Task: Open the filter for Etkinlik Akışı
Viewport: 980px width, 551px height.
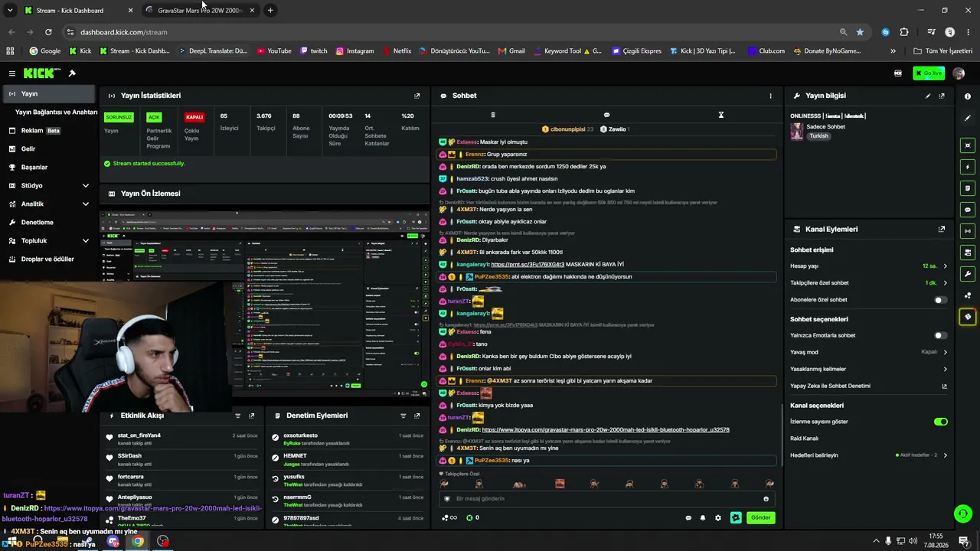Action: tap(237, 416)
